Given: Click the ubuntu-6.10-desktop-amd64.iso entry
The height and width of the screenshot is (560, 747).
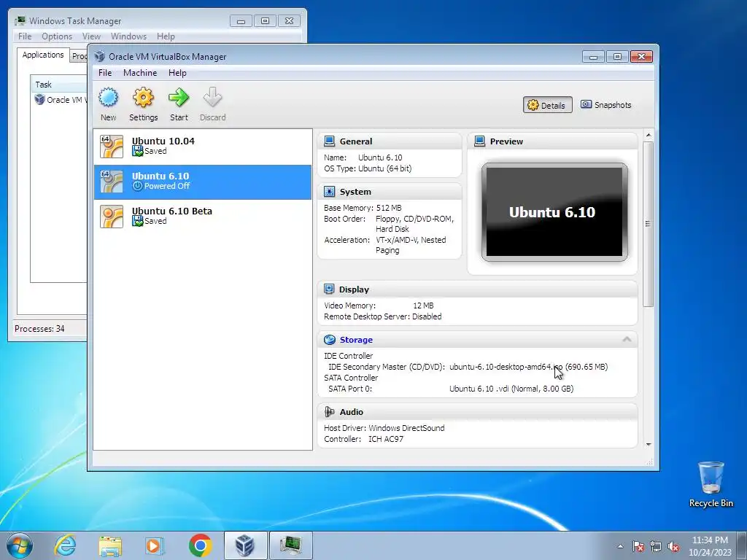Looking at the screenshot, I should click(x=528, y=367).
